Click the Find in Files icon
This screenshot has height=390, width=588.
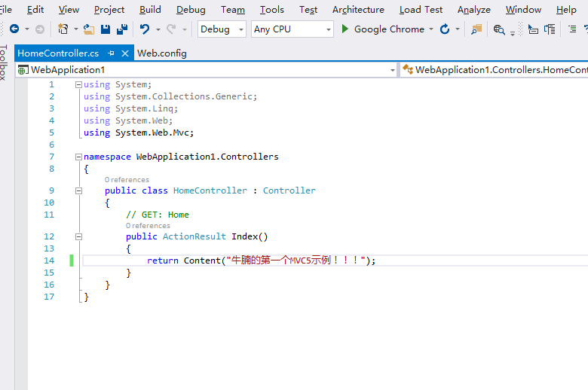click(476, 29)
